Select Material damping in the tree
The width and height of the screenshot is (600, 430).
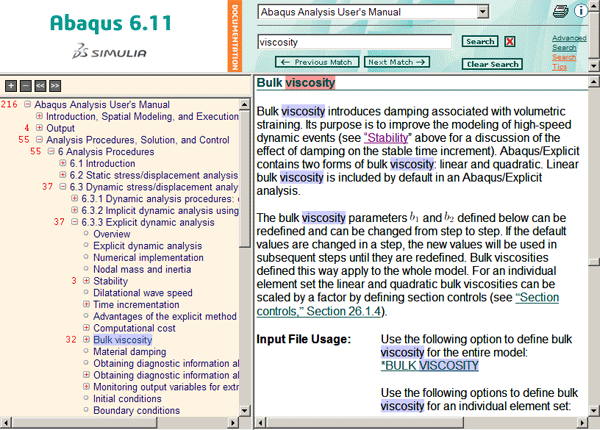[131, 351]
